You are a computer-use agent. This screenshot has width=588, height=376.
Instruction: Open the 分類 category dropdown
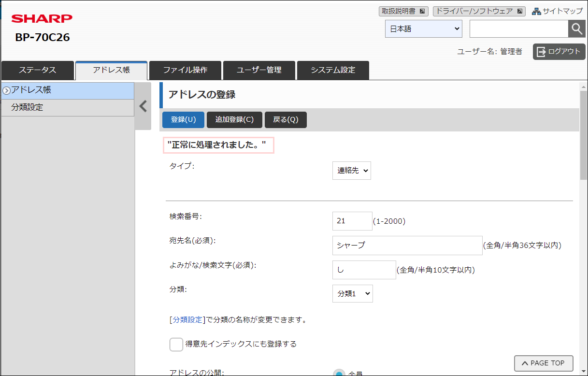pos(352,293)
